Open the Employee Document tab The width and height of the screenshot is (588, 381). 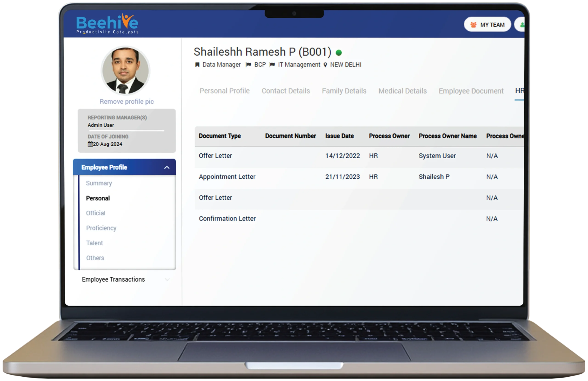(471, 91)
